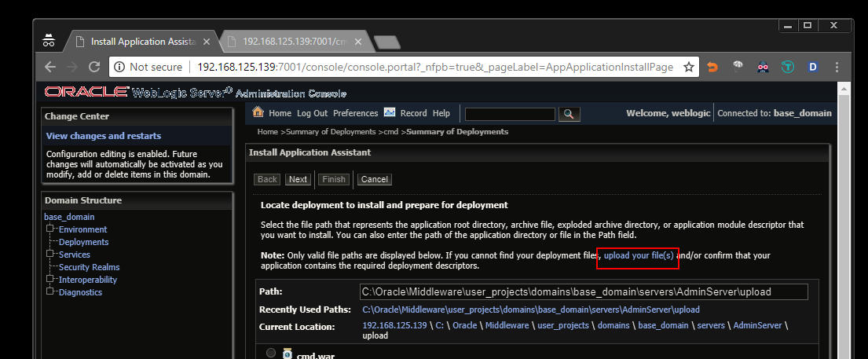Click the console search input box
868x359 pixels.
coord(510,114)
